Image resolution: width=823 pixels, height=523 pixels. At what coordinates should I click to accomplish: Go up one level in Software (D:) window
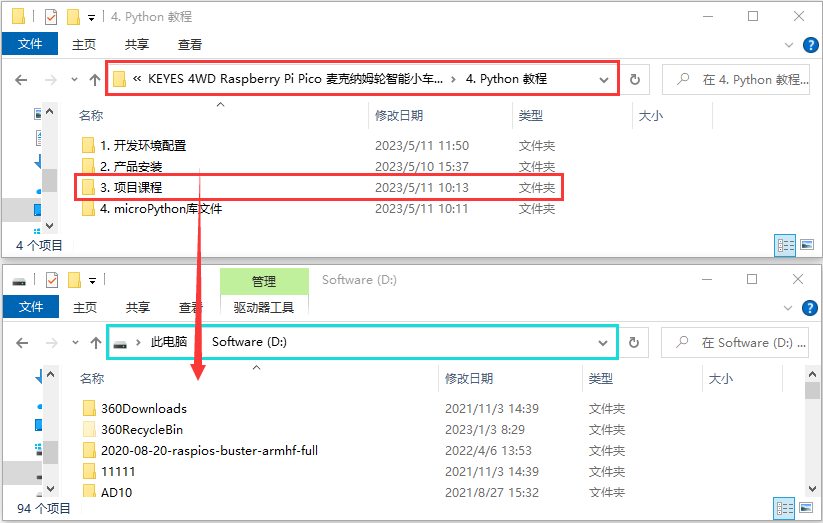click(96, 343)
